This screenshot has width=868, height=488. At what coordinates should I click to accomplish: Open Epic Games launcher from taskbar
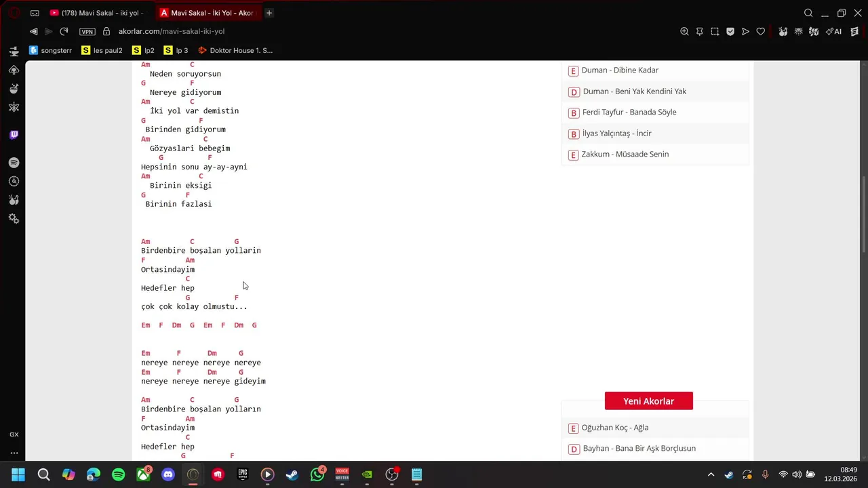tap(243, 474)
